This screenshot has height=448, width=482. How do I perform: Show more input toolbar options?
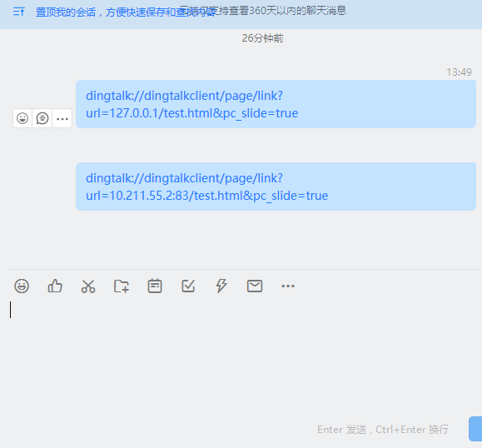point(288,286)
